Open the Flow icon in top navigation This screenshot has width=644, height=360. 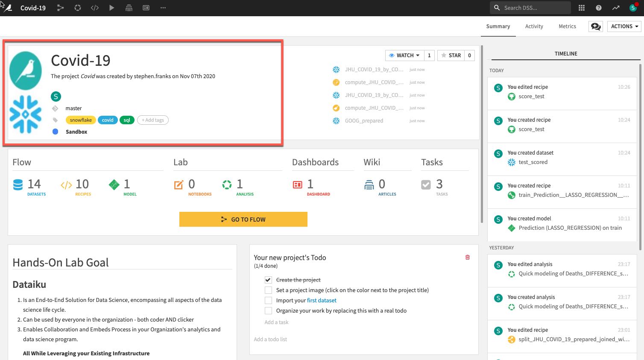(x=60, y=8)
